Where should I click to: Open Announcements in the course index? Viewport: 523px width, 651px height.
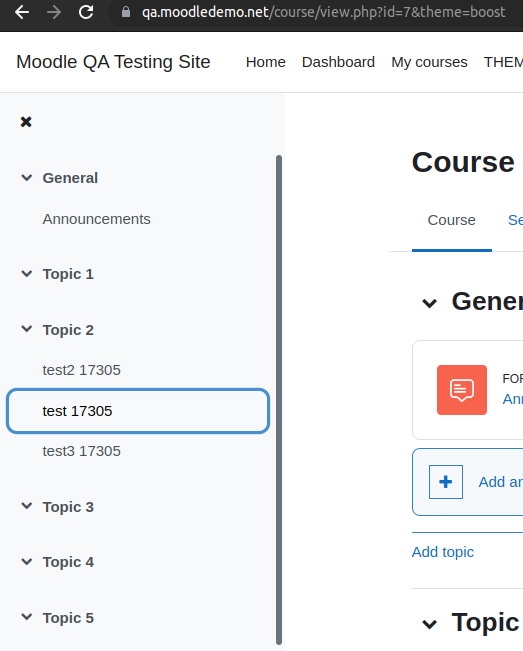click(x=96, y=219)
